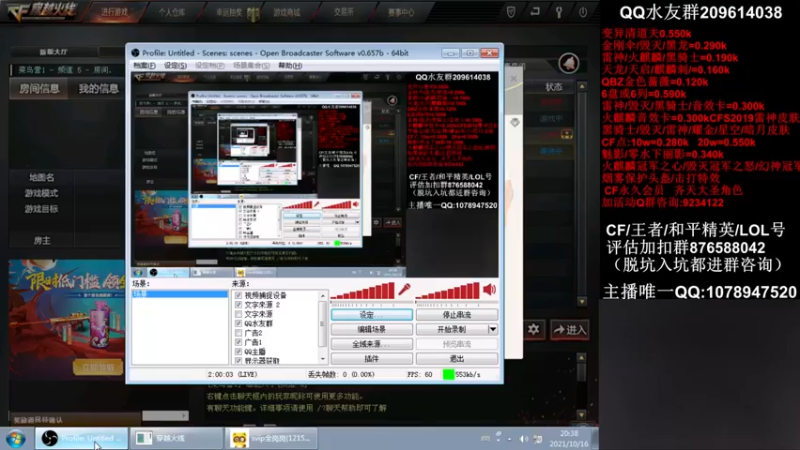The height and width of the screenshot is (450, 800).
Task: Click the 状态 column header in room list
Action: pyautogui.click(x=553, y=87)
